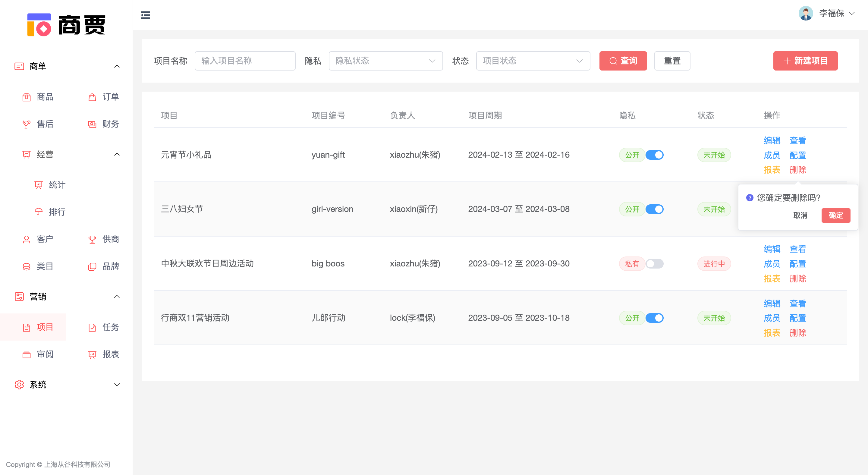Open the 隐私状态 dropdown

[x=385, y=61]
